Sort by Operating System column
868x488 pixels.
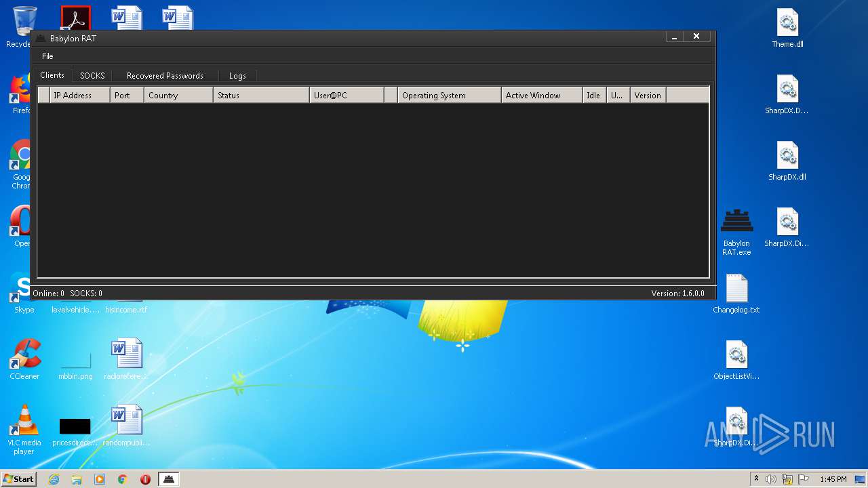coord(450,96)
